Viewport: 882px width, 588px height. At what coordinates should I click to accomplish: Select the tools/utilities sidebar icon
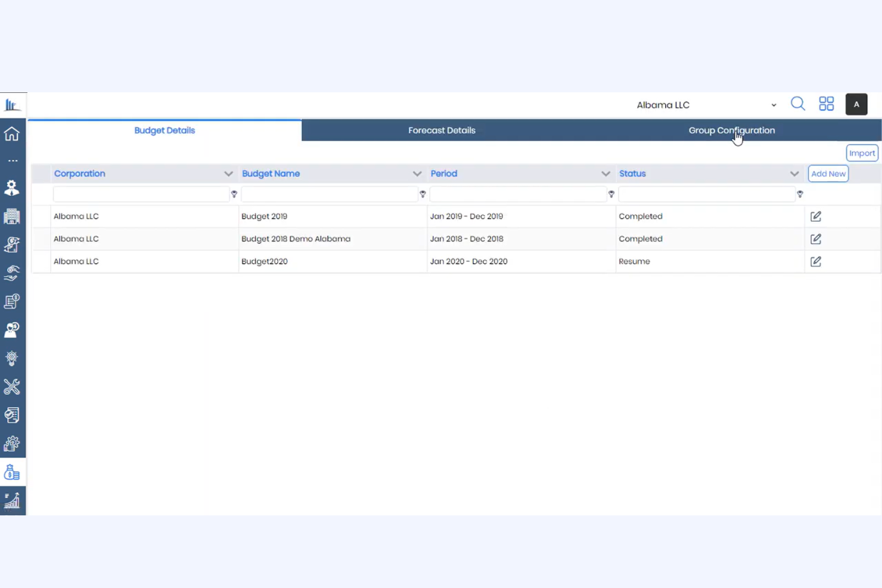[12, 387]
